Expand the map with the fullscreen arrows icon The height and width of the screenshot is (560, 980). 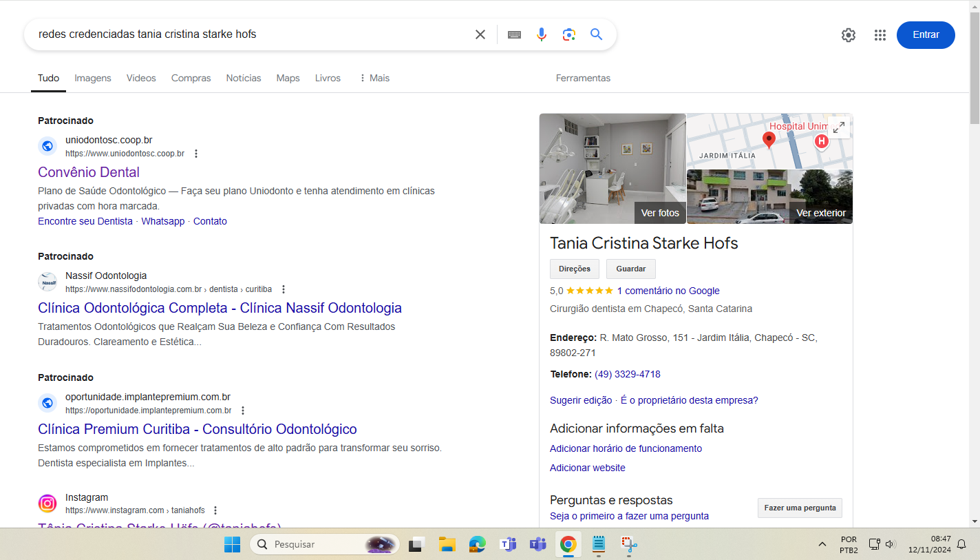(x=839, y=127)
